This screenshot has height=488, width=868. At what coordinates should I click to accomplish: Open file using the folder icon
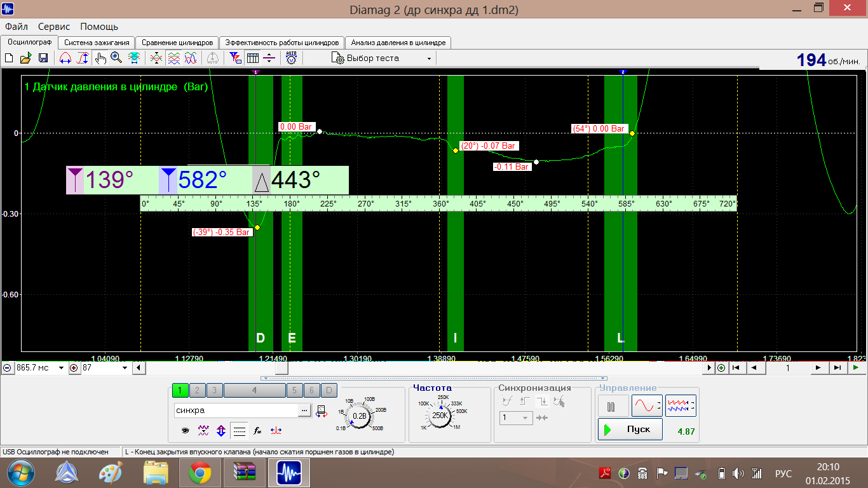25,58
